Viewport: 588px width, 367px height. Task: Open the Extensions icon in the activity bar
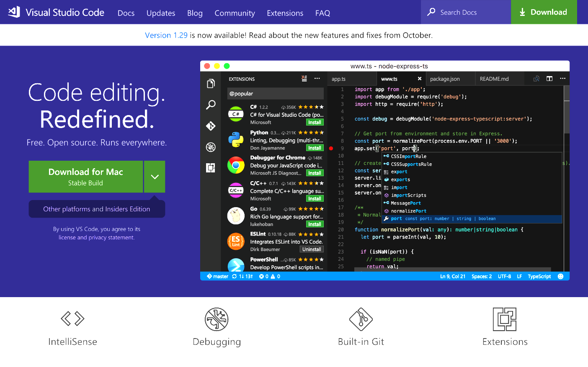[211, 168]
